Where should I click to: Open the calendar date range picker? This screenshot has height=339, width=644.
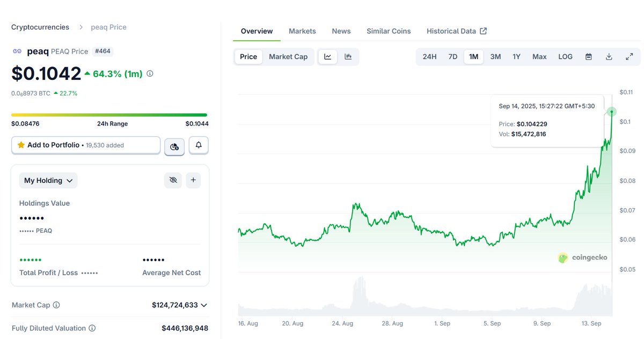click(x=589, y=56)
